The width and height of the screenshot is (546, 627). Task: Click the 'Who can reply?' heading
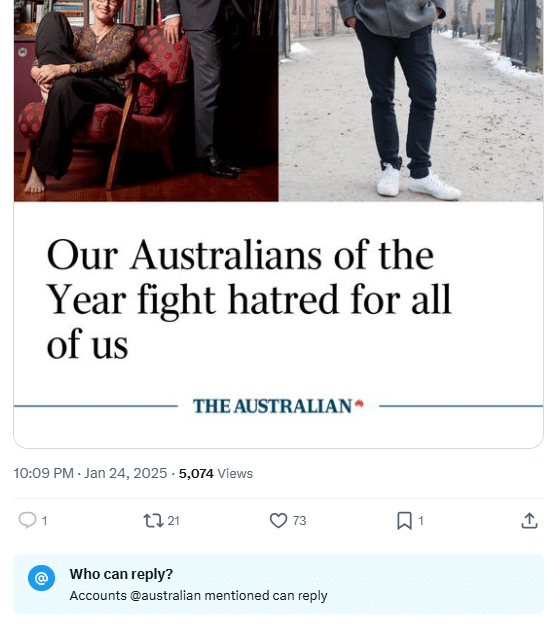click(121, 574)
